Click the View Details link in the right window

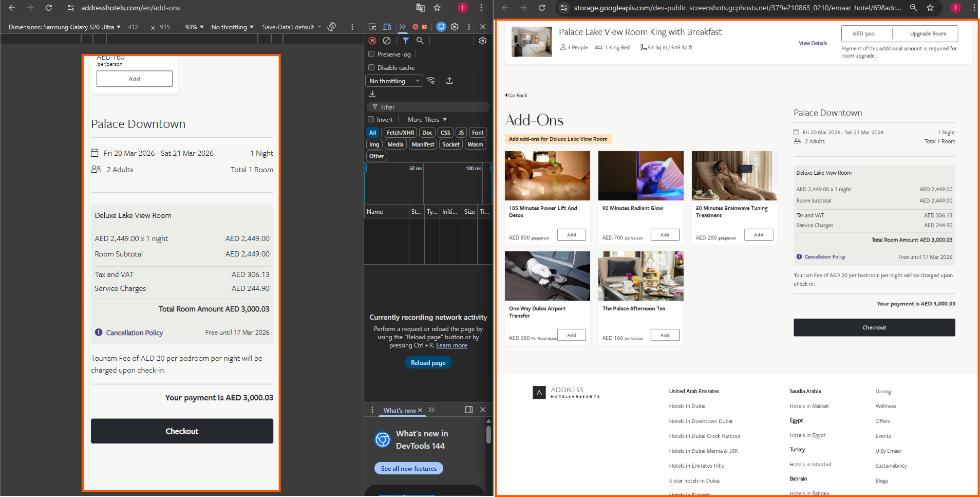pyautogui.click(x=813, y=43)
